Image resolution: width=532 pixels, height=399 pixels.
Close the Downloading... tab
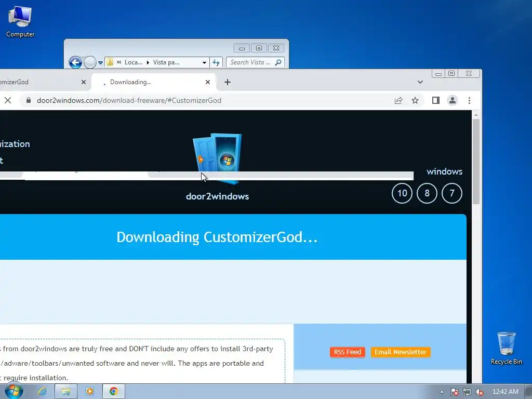pos(208,82)
